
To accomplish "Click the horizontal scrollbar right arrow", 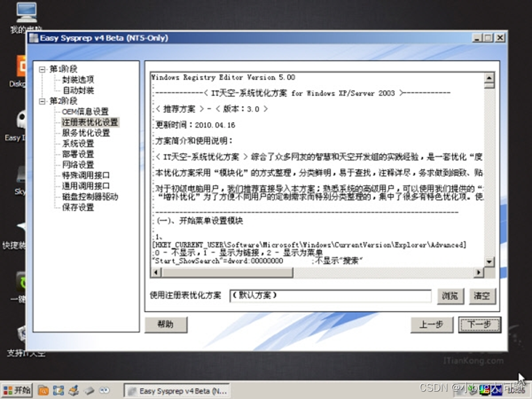I will point(479,272).
